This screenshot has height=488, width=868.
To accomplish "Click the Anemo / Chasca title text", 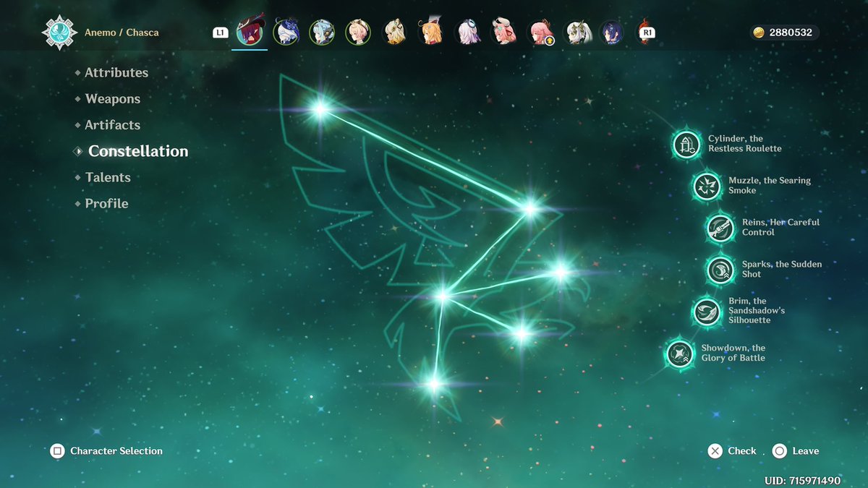I will click(x=122, y=33).
